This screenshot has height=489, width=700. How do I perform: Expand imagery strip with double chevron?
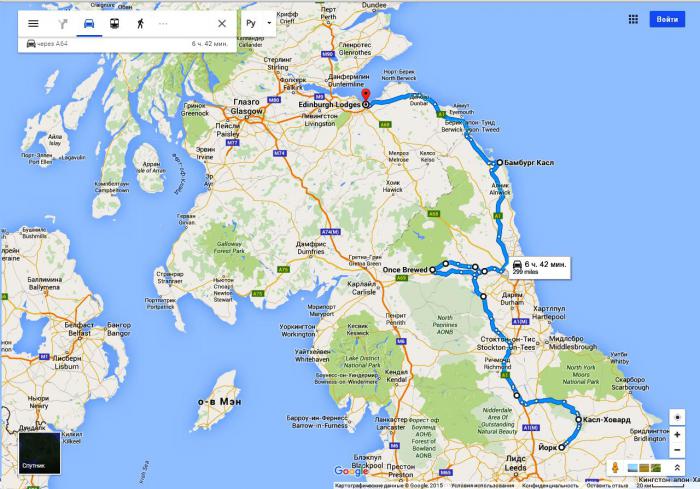pos(677,468)
